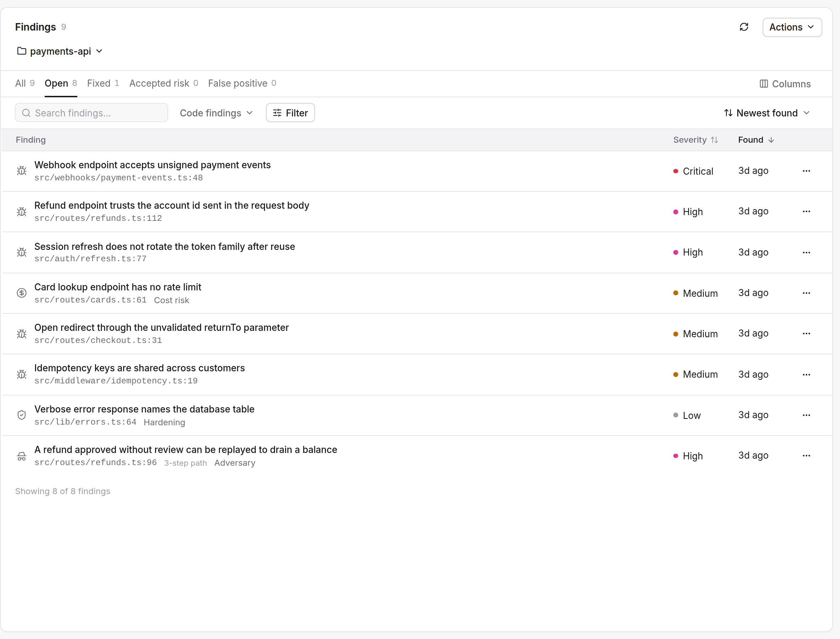The width and height of the screenshot is (840, 639).
Task: Click bug icon beside Session refresh finding
Action: tap(22, 252)
